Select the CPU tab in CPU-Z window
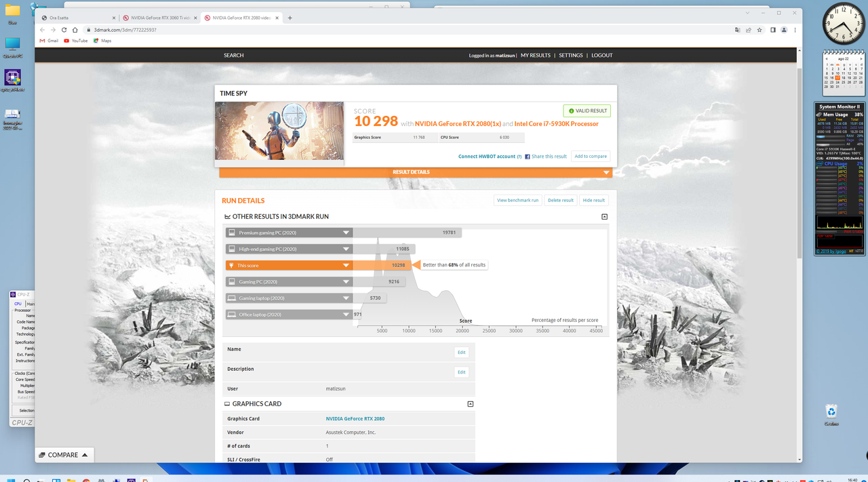This screenshot has height=482, width=868. click(18, 304)
